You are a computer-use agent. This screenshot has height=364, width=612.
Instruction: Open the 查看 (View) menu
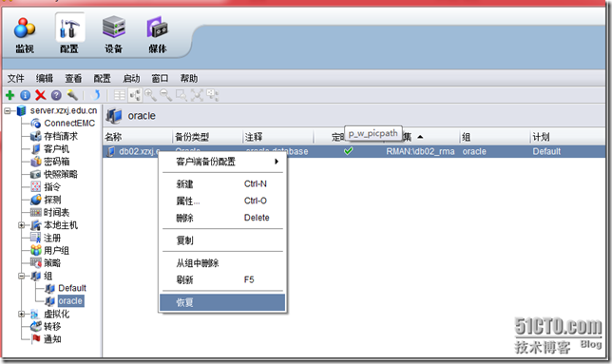click(x=73, y=79)
